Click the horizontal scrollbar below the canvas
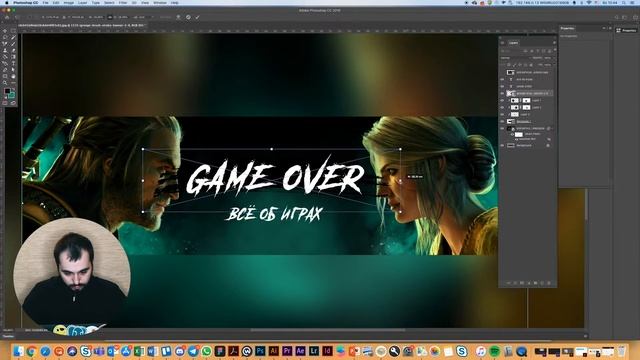 click(328, 330)
